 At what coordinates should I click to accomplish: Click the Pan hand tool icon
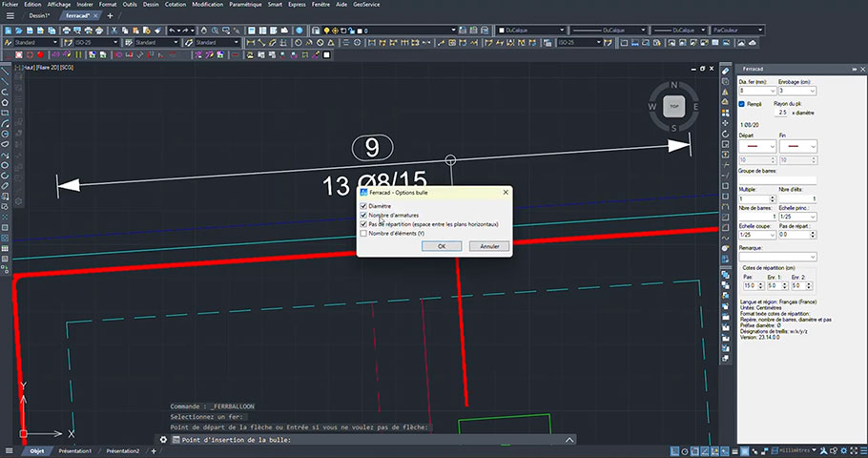[x=204, y=31]
